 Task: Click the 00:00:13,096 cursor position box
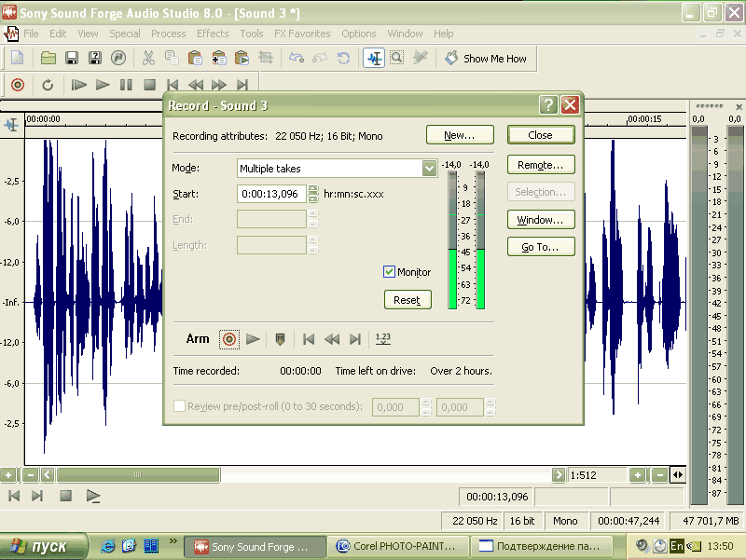pyautogui.click(x=497, y=497)
